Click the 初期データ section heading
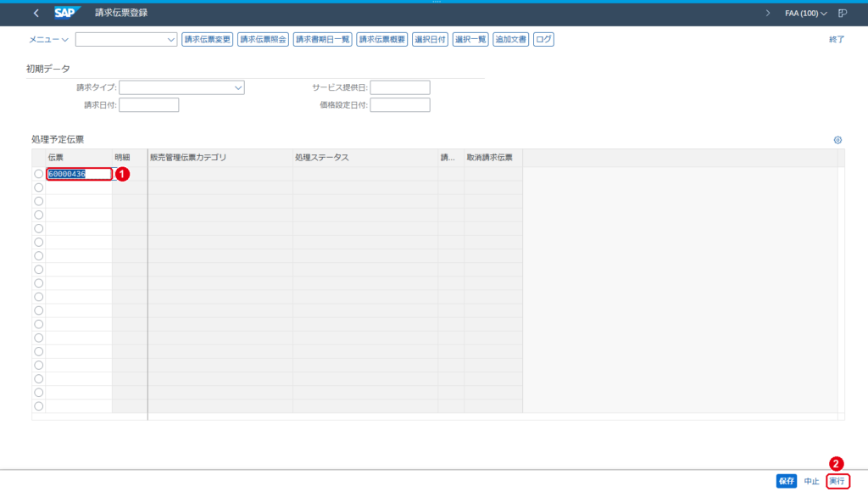This screenshot has height=492, width=868. [x=48, y=69]
